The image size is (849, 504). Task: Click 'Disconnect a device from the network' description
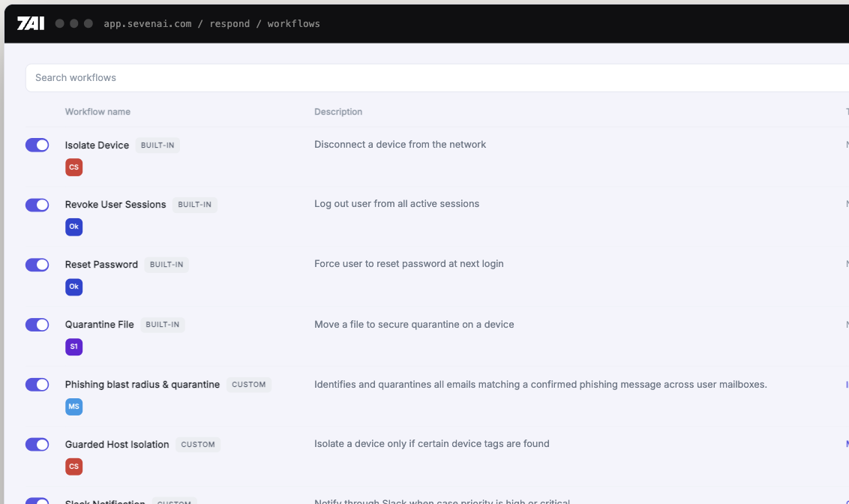pos(400,145)
